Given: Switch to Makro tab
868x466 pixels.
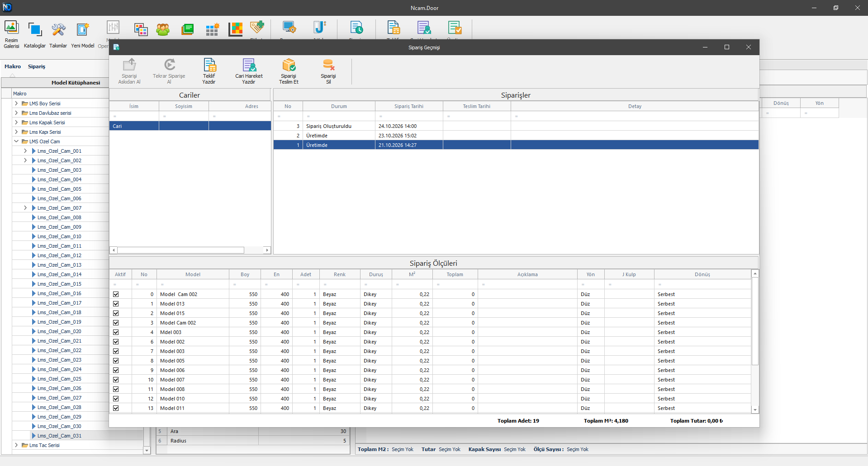Looking at the screenshot, I should click(x=13, y=66).
